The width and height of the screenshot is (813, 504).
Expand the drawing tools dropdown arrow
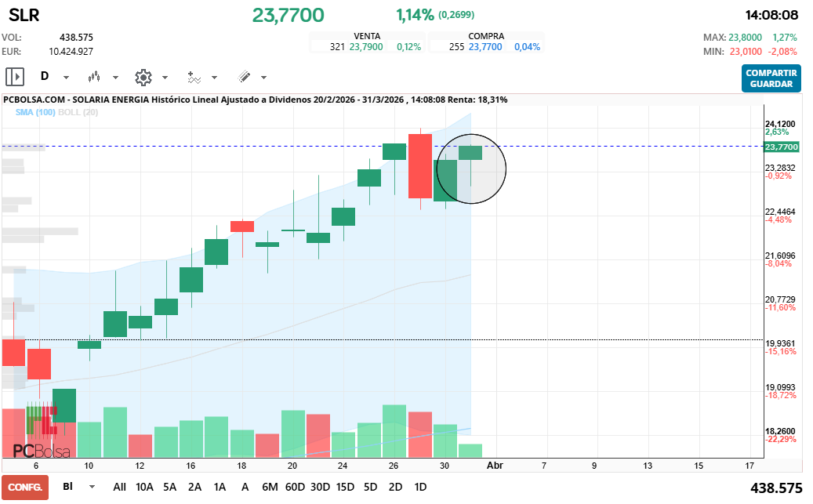[263, 78]
